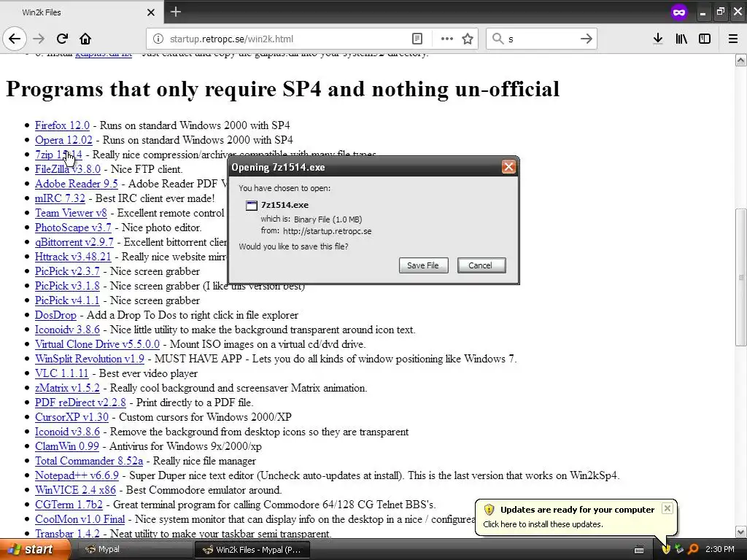Open the Httrack v3.48.21 link

click(73, 257)
